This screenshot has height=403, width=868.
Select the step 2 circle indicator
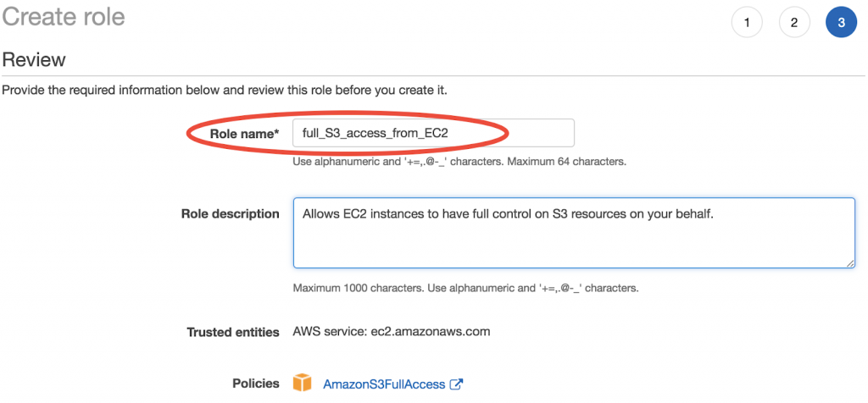click(793, 23)
